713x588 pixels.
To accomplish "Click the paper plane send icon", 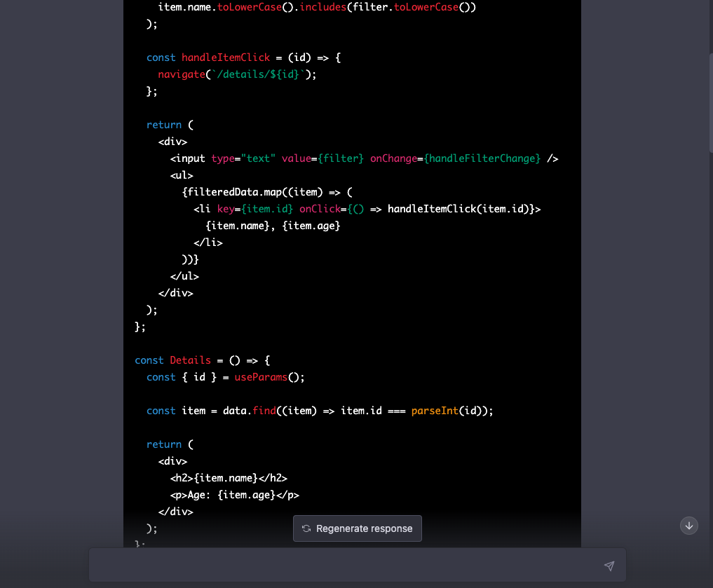I will click(x=609, y=566).
